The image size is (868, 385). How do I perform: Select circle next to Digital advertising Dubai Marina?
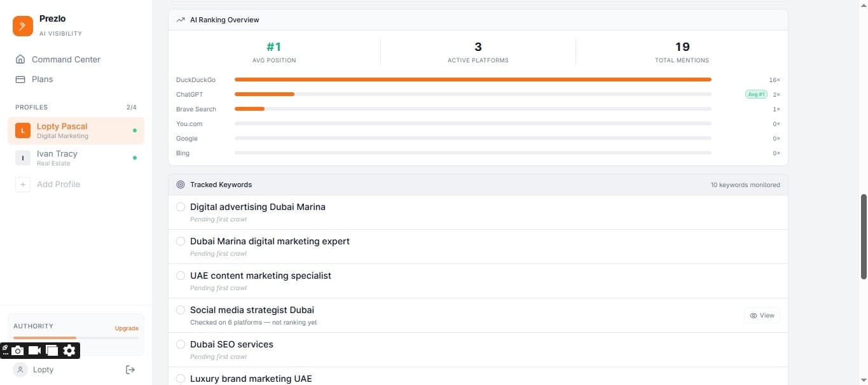click(x=181, y=207)
